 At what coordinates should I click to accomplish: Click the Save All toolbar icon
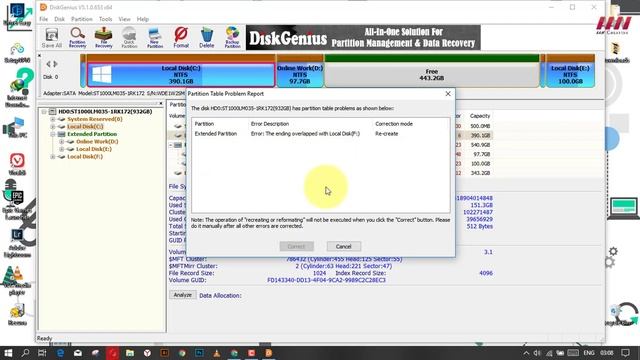[x=51, y=38]
